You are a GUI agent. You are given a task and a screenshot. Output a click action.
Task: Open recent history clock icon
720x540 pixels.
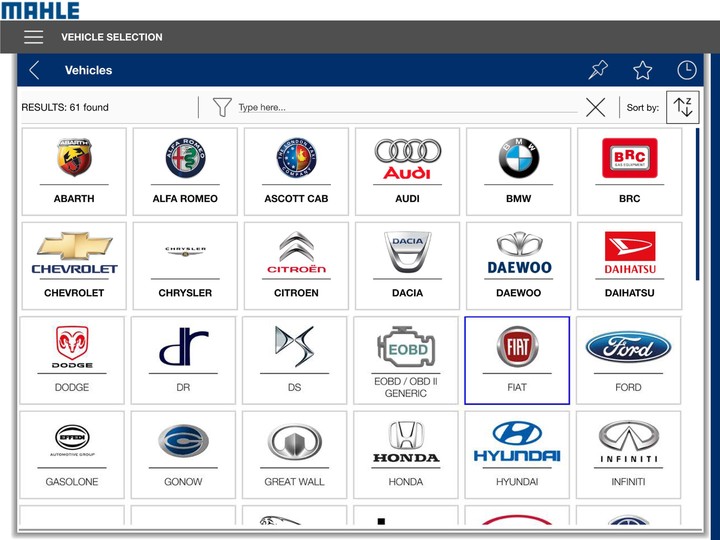tap(686, 70)
